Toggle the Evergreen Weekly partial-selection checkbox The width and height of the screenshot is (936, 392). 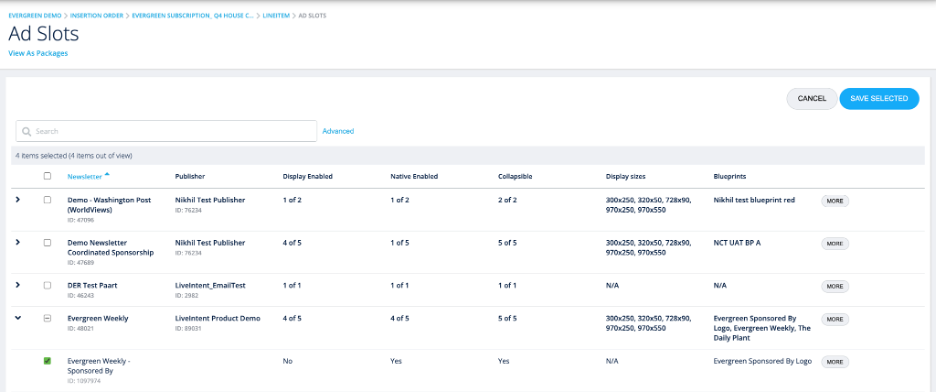pos(48,319)
